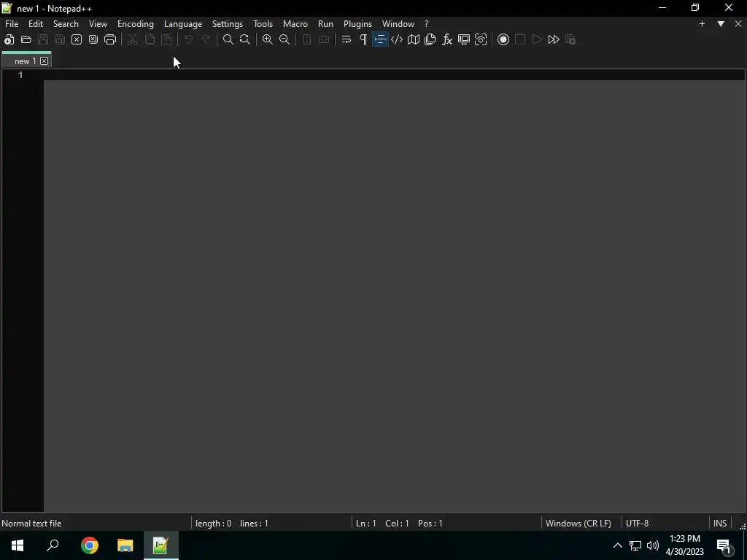Click Windows (CR LF) in status bar
Viewport: 747px width, 560px height.
(578, 524)
